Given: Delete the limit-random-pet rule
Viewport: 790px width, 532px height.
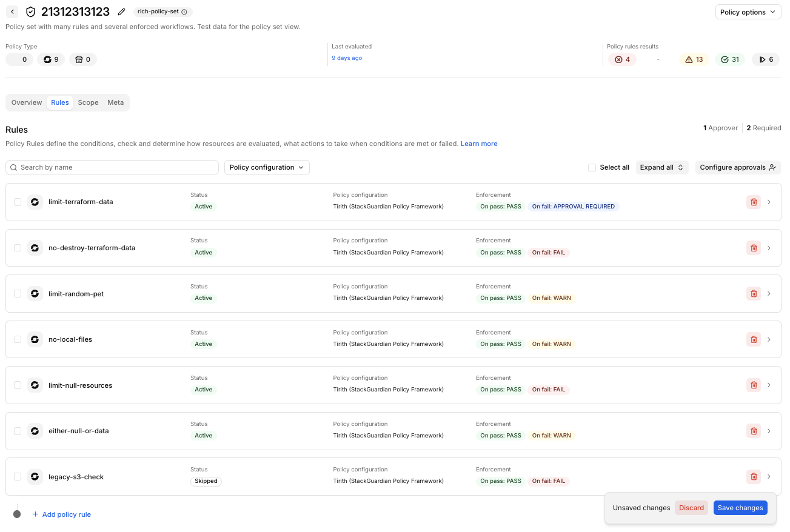Looking at the screenshot, I should click(x=754, y=293).
